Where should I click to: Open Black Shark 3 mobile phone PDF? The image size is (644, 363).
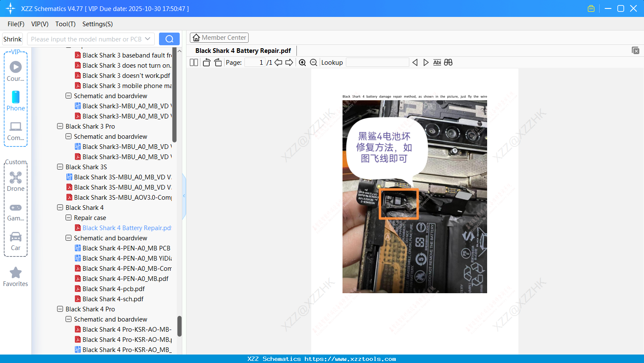123,86
